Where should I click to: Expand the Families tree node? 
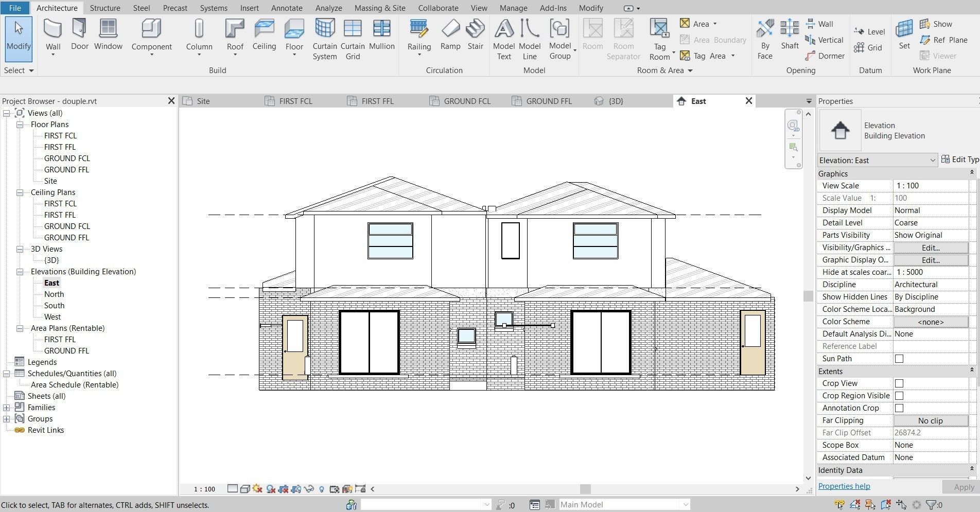click(6, 408)
